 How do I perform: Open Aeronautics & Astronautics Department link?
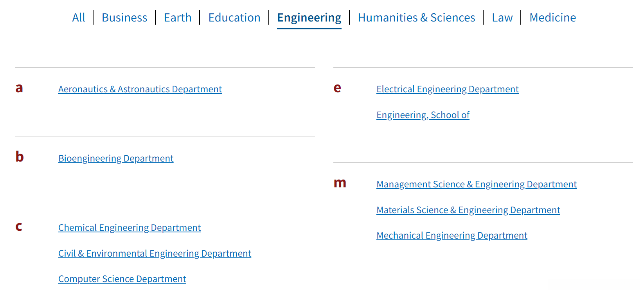click(x=140, y=89)
